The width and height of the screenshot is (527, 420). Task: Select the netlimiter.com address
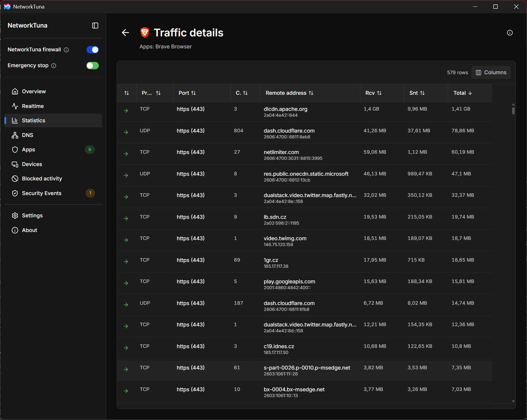pyautogui.click(x=281, y=152)
